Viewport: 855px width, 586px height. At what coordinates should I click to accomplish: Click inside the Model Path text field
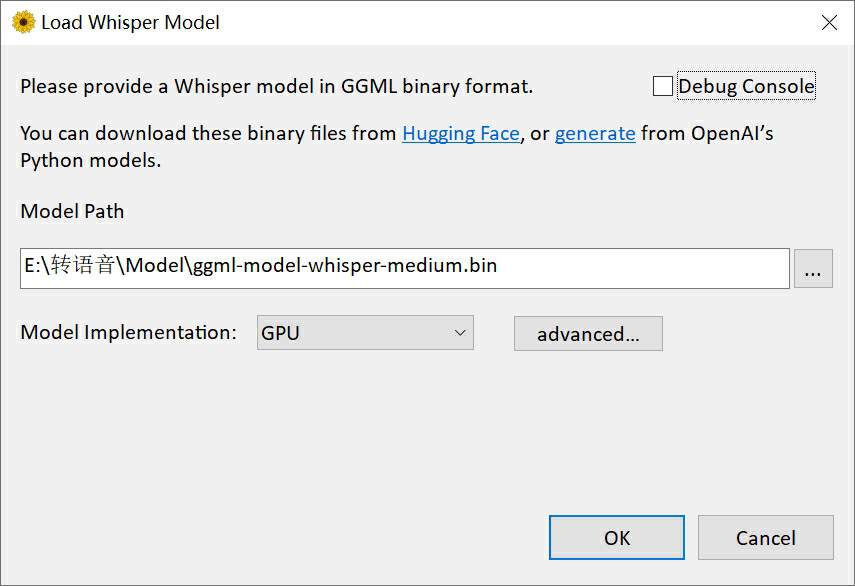pos(640,268)
